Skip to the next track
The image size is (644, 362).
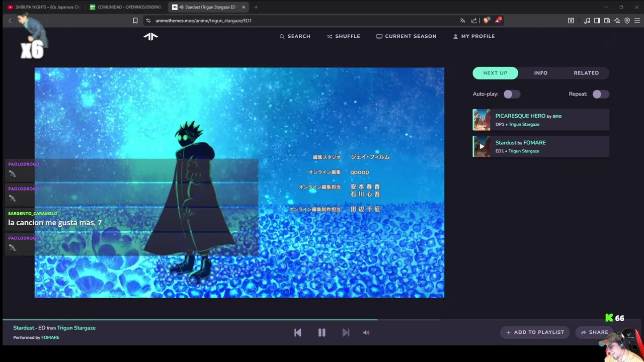click(346, 332)
